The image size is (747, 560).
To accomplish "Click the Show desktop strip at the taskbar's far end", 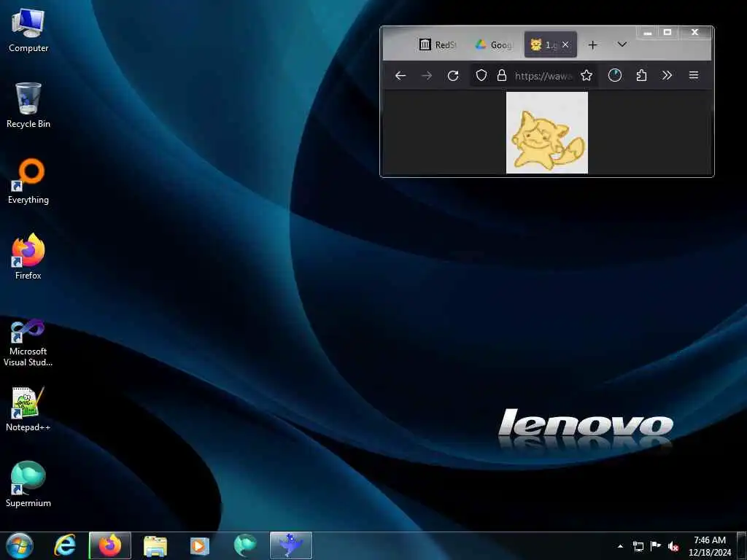I will (x=742, y=545).
